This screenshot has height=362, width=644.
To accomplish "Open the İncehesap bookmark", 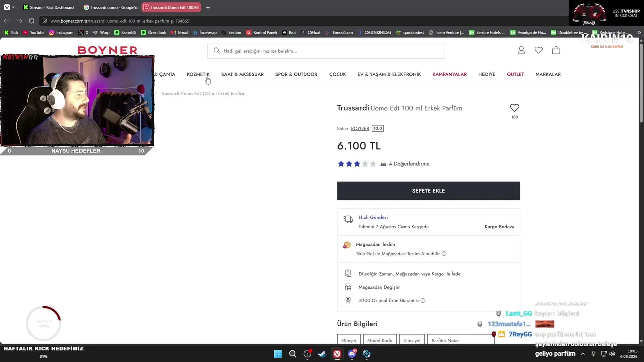I will (x=204, y=32).
